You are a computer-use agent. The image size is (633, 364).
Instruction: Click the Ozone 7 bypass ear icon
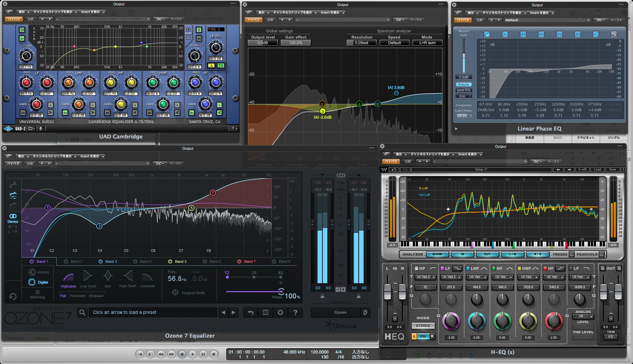365,313
